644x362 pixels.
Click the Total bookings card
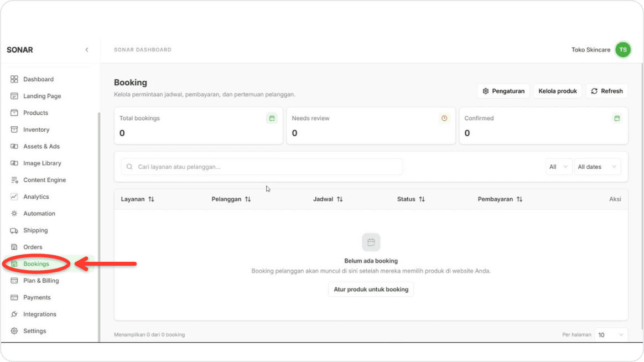pos(199,126)
